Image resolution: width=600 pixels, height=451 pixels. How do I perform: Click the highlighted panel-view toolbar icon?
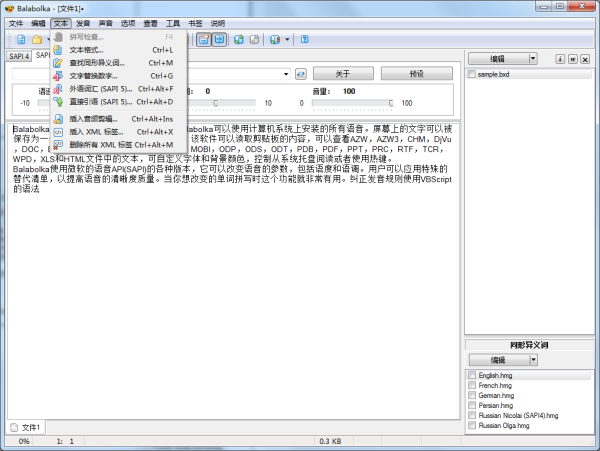click(203, 39)
